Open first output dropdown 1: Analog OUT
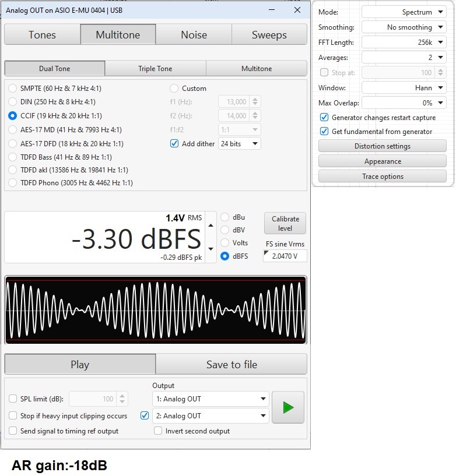Screen dimensions: 456x476 coord(211,399)
